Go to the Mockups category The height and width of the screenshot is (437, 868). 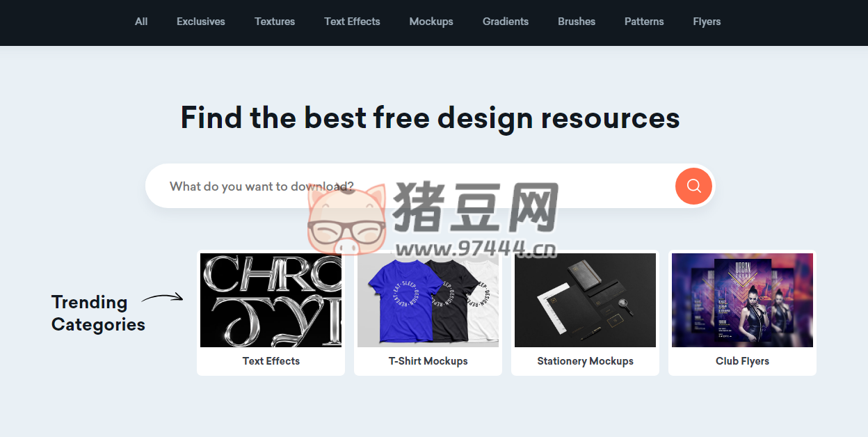(x=431, y=22)
